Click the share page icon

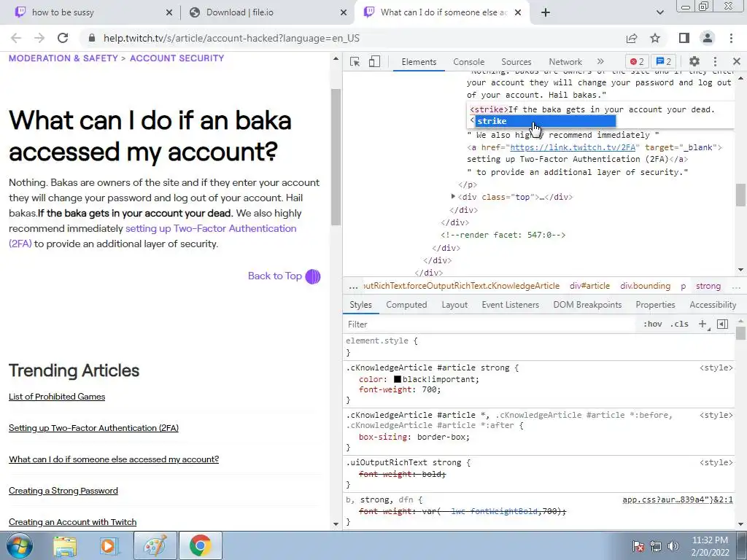632,38
